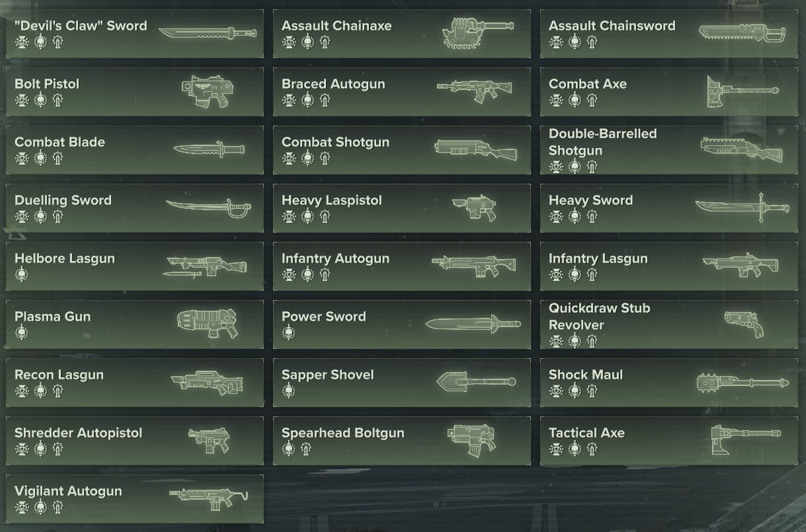Select the Sapper Shovel icon
The image size is (806, 532).
(x=476, y=381)
